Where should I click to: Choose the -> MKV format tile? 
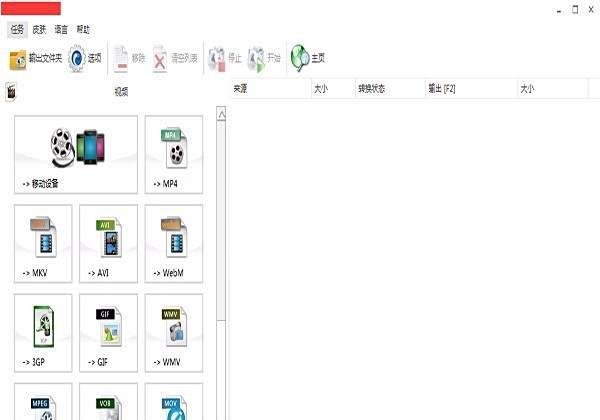43,244
